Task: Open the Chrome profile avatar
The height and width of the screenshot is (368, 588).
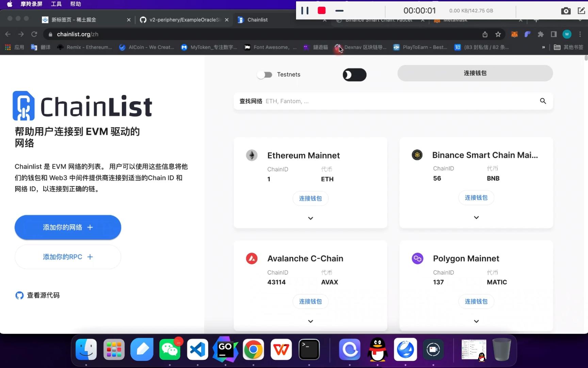Action: pyautogui.click(x=567, y=34)
